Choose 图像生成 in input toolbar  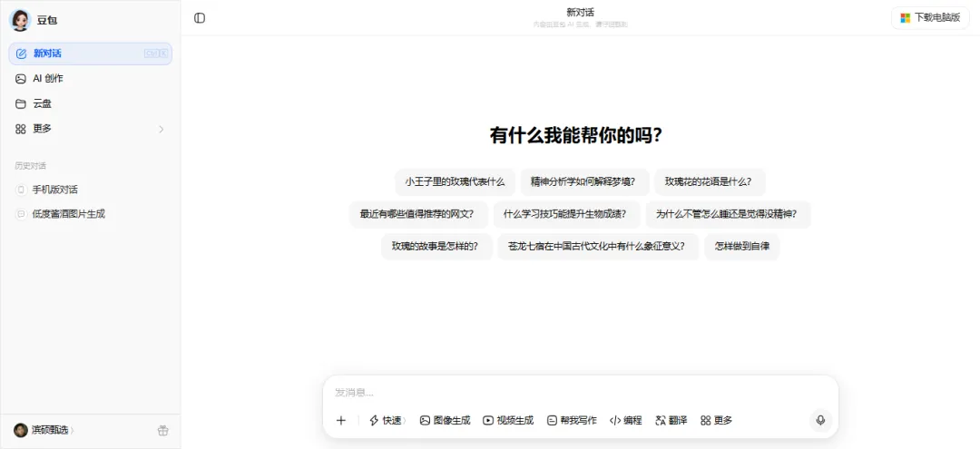(x=445, y=420)
